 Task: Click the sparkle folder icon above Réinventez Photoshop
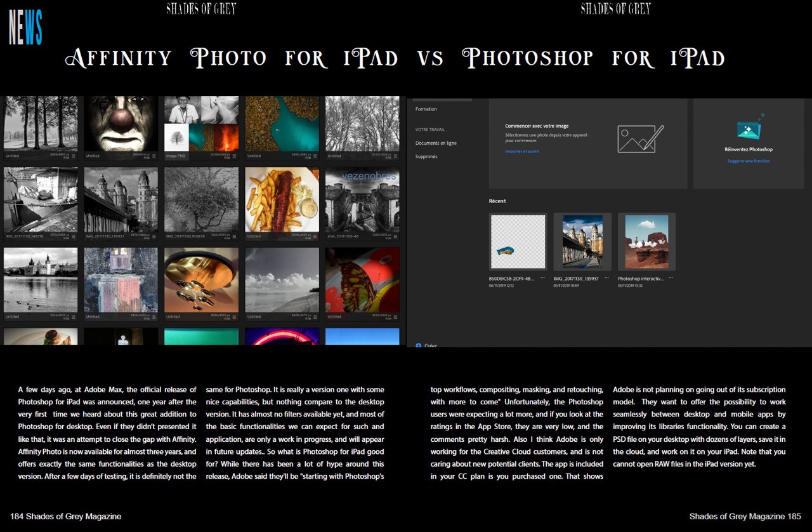point(750,127)
